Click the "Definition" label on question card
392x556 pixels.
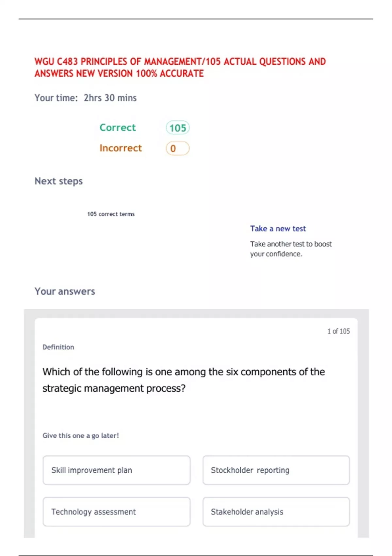click(x=58, y=347)
